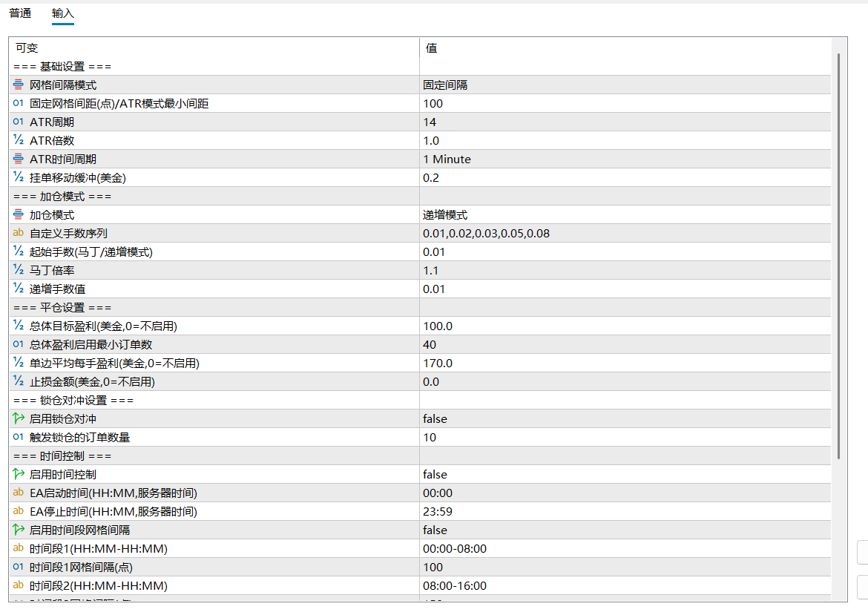Click the vertical scrollbar of the inputs table
This screenshot has width=868, height=615.
(838, 256)
